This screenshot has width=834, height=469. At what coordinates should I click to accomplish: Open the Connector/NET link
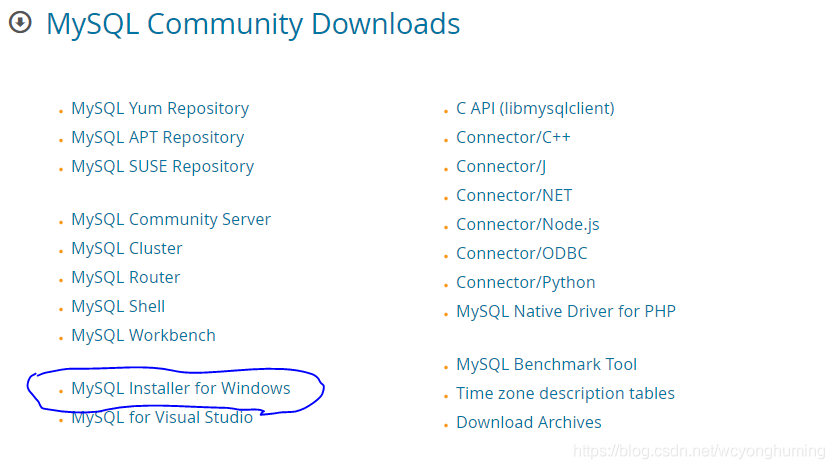[x=514, y=196]
